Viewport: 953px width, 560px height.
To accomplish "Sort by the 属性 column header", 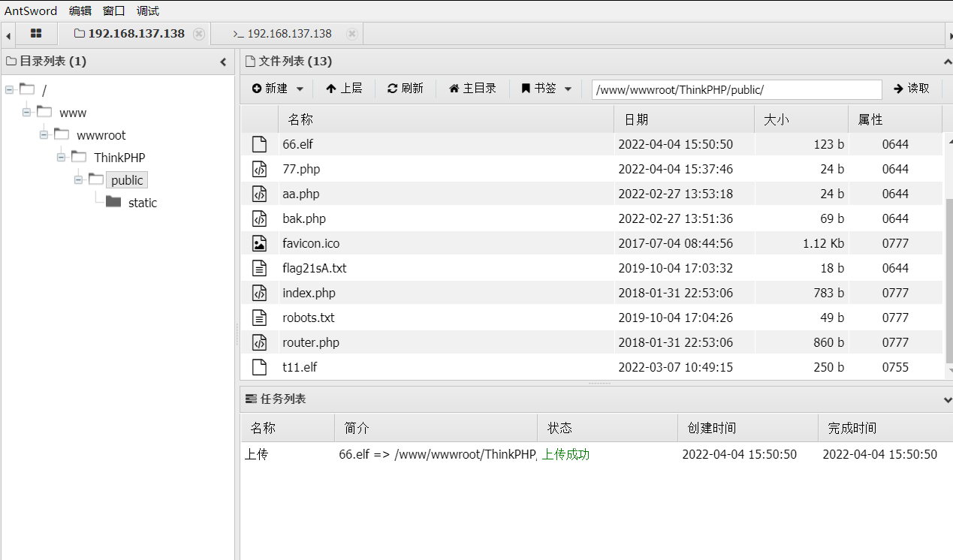I will point(895,119).
